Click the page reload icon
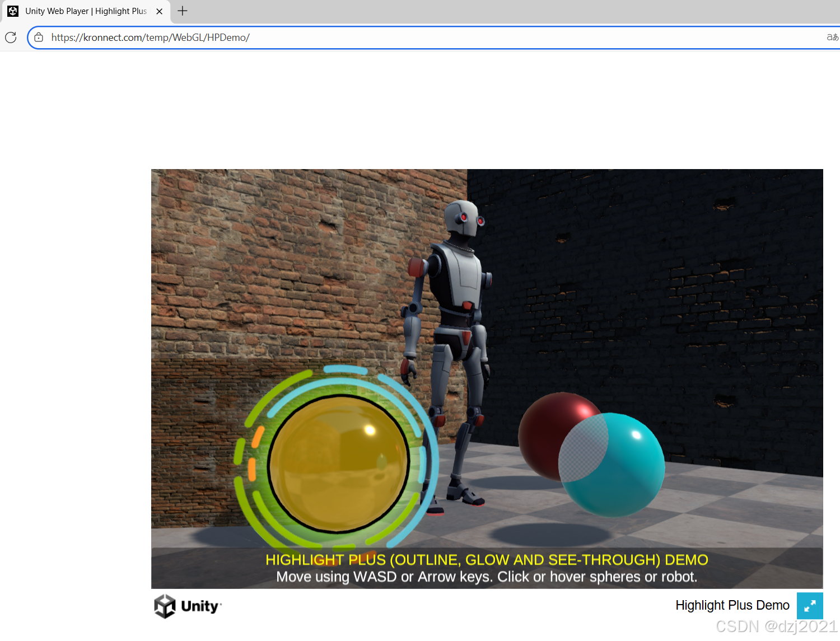840x641 pixels. click(10, 38)
